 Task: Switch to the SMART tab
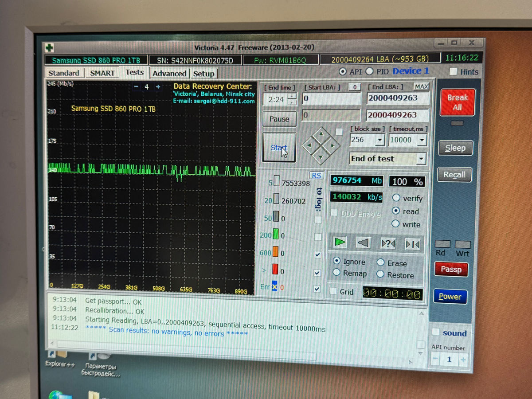[102, 73]
